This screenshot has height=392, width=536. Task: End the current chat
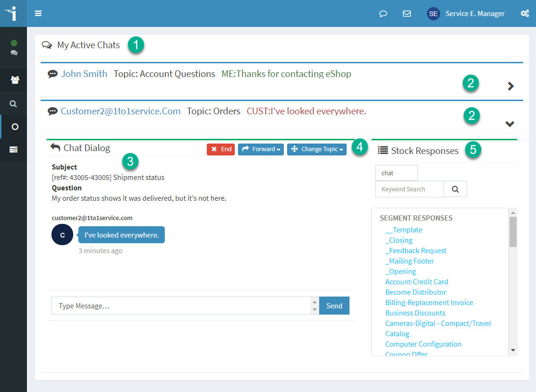(x=221, y=149)
